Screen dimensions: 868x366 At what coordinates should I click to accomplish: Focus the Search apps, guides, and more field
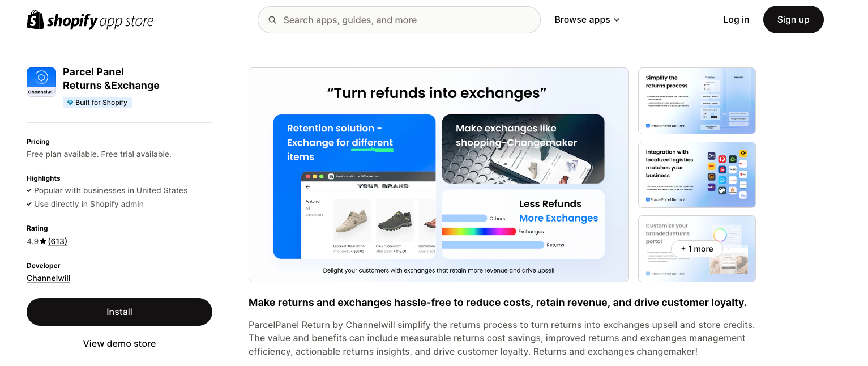click(x=399, y=20)
